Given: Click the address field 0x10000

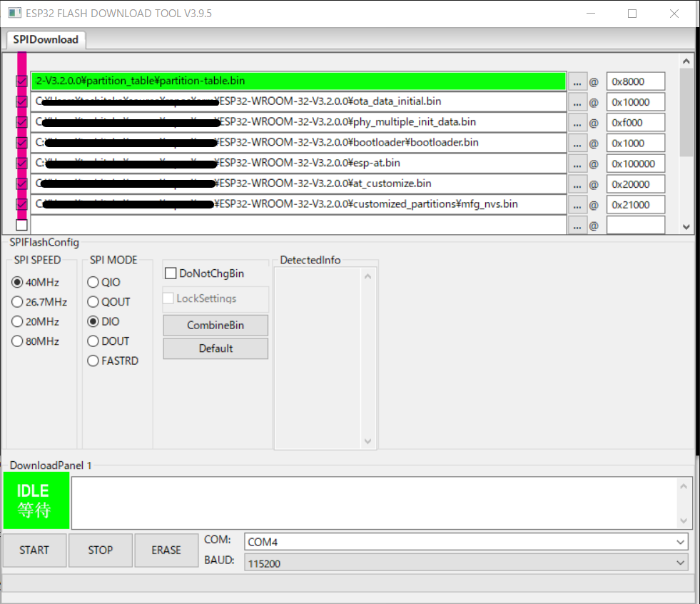Looking at the screenshot, I should 635,102.
